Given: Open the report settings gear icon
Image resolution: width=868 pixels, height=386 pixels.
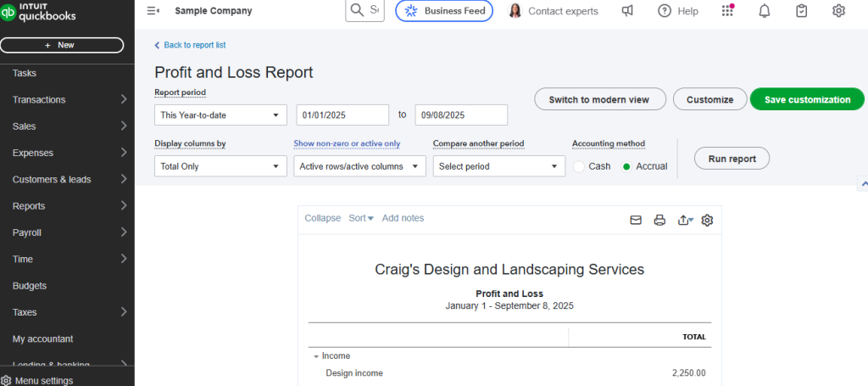Looking at the screenshot, I should coord(707,220).
